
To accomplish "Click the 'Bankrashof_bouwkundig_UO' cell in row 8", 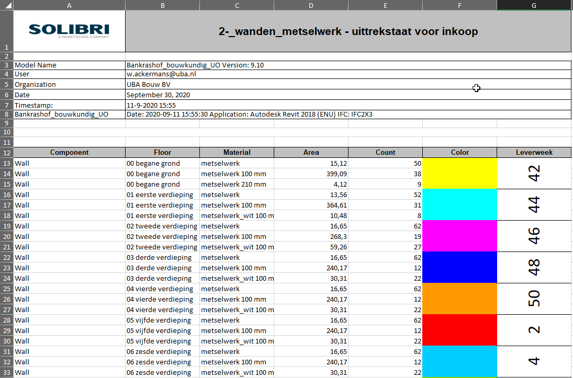I will [x=69, y=114].
